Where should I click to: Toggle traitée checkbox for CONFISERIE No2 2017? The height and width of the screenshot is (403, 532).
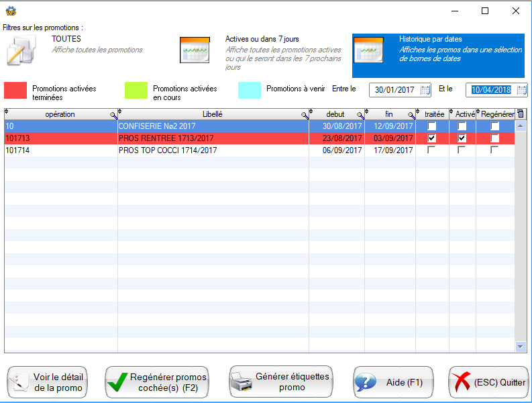432,126
